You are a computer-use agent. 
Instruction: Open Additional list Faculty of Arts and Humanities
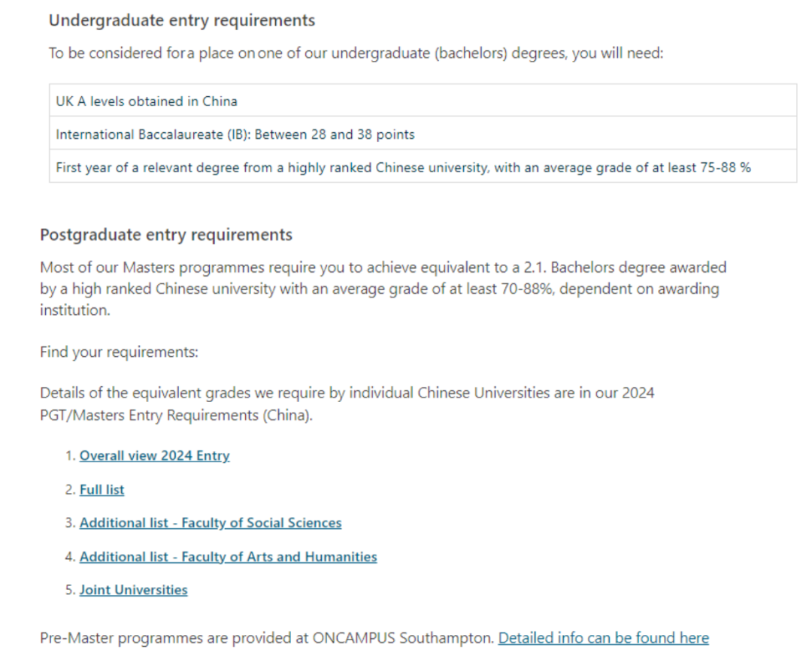tap(229, 557)
